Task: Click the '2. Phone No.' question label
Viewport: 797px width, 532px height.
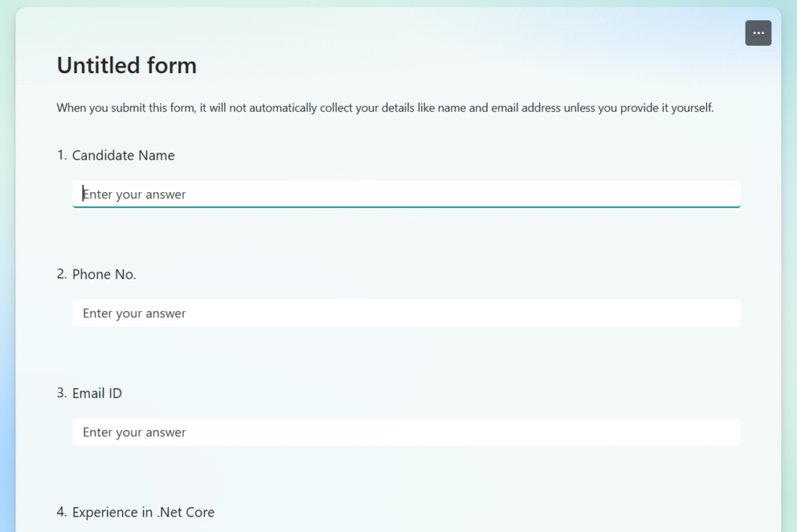Action: (x=97, y=275)
